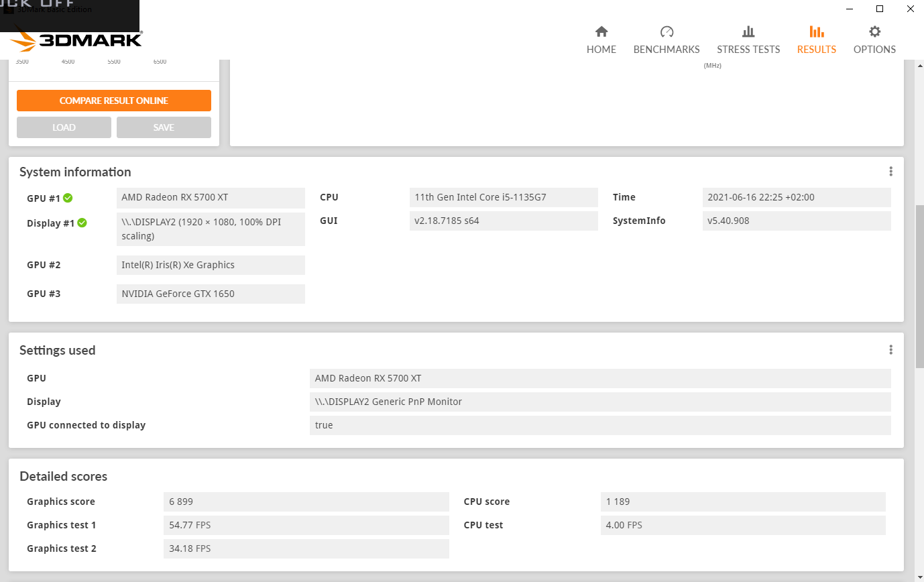Select GUI version v2.18.7185 s64
924x582 pixels.
pos(504,221)
